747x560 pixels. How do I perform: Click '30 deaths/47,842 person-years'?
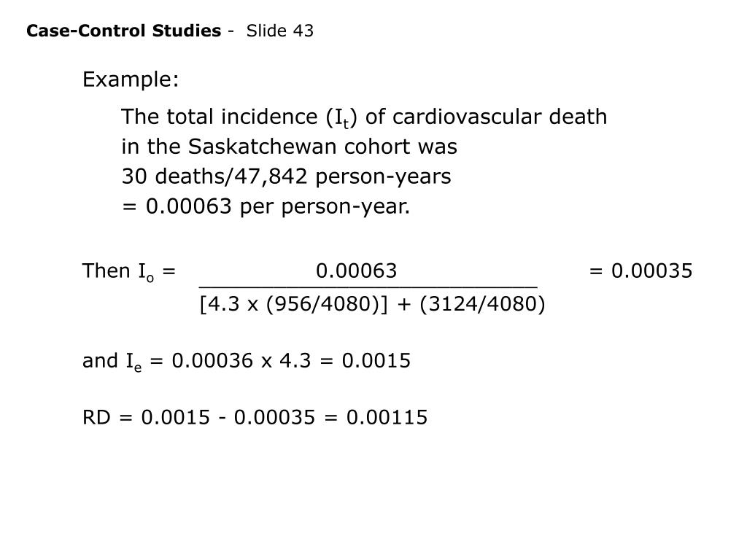(x=286, y=176)
